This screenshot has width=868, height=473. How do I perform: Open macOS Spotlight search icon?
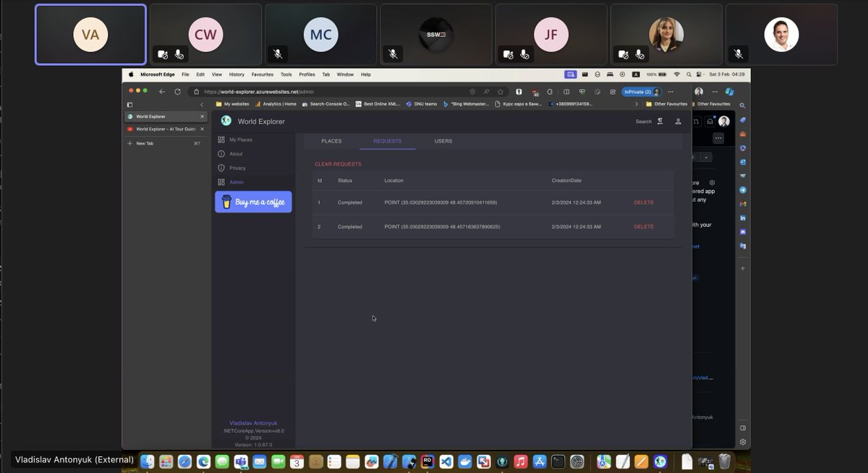coord(688,74)
